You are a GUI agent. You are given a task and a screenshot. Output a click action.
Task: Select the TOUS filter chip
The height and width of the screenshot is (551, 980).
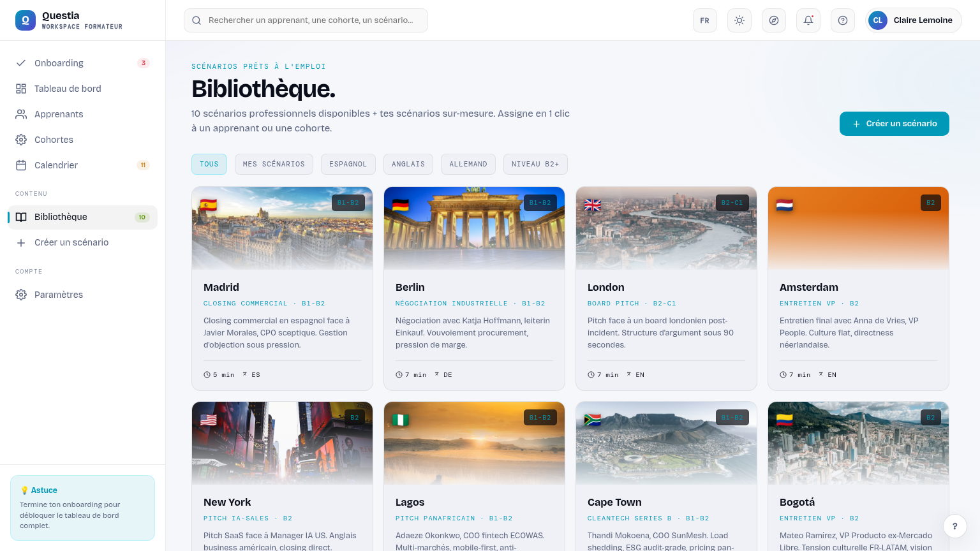pos(209,164)
